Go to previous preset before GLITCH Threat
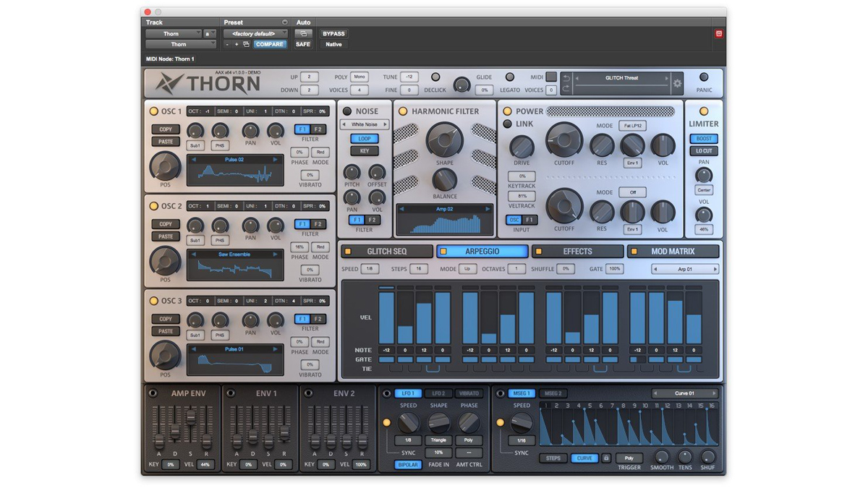Screen dimensions: 868x488 click(x=576, y=78)
